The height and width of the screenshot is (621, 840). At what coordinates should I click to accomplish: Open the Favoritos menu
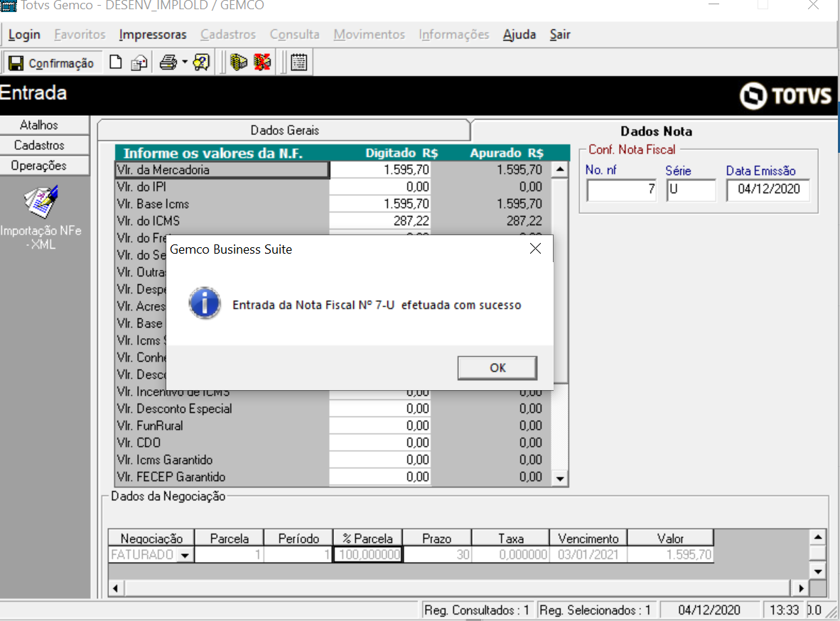[x=80, y=35]
